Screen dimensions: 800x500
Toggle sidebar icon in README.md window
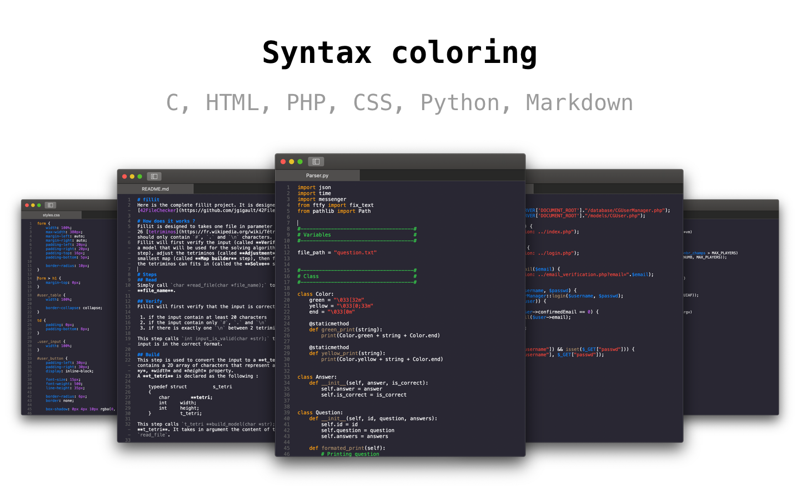pos(154,177)
